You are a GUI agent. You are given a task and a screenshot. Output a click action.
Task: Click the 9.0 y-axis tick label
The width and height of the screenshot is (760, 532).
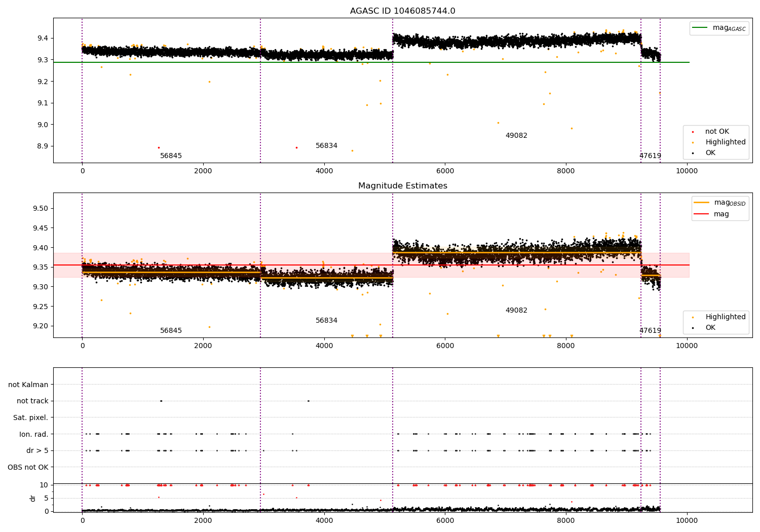coord(43,125)
